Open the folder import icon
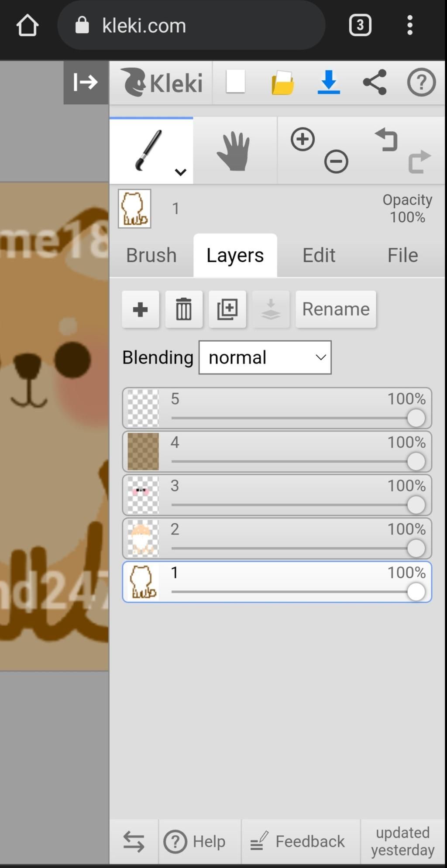The width and height of the screenshot is (447, 868). tap(282, 82)
